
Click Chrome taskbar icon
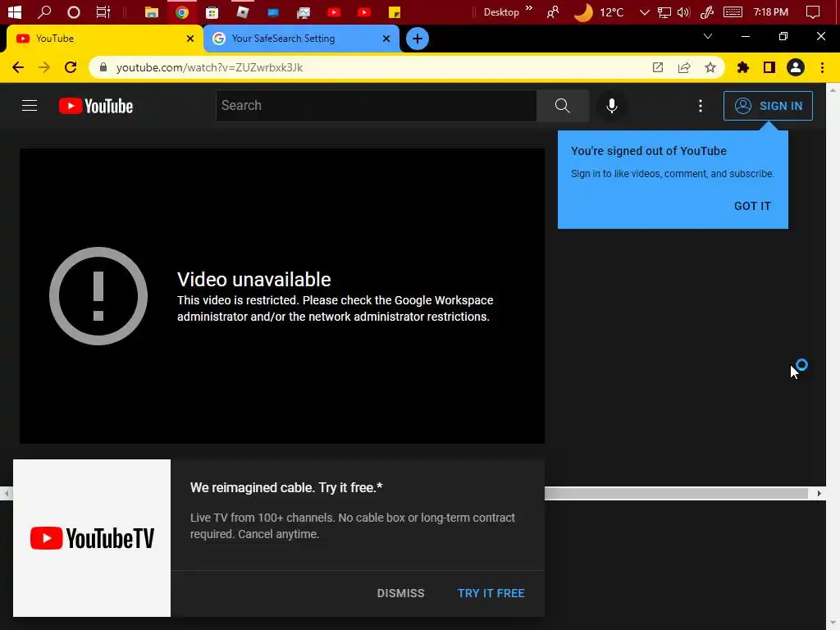click(181, 12)
